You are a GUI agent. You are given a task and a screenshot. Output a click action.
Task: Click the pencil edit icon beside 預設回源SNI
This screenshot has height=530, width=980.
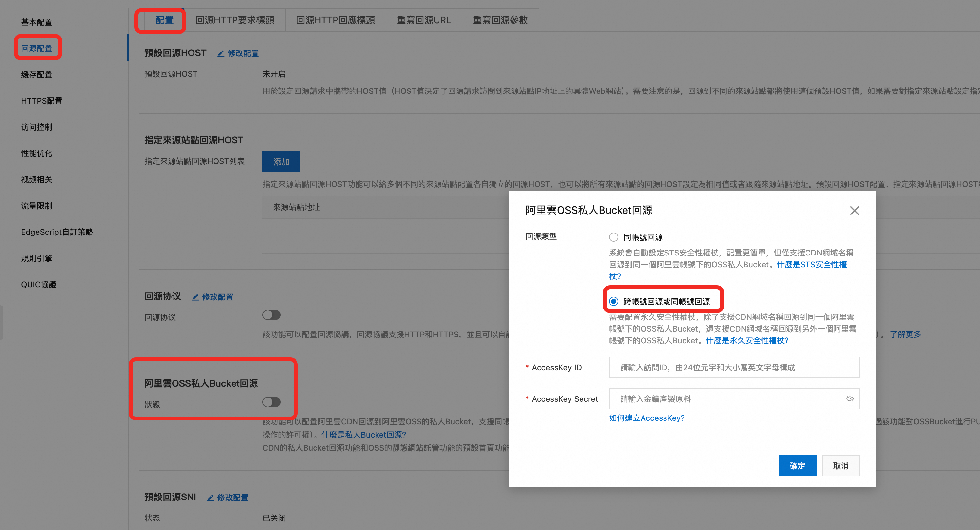pyautogui.click(x=210, y=498)
